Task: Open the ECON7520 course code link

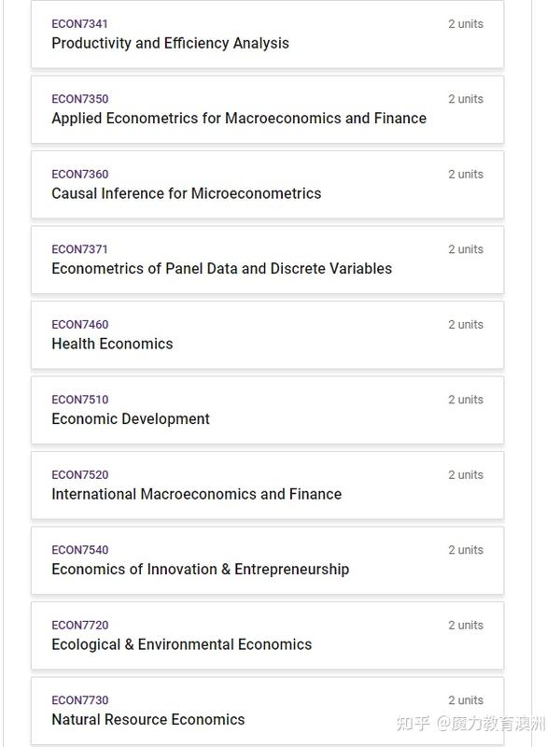Action: 80,475
